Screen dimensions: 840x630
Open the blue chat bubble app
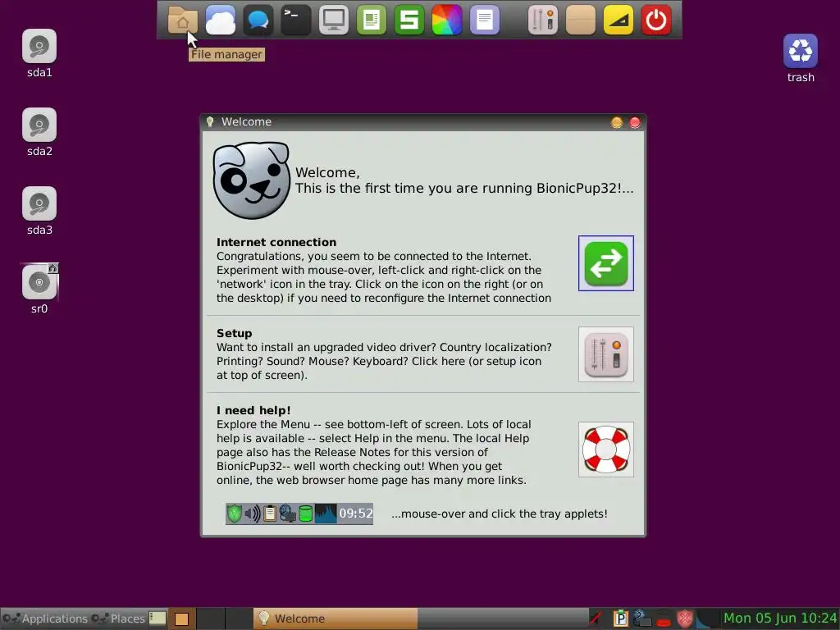[258, 21]
